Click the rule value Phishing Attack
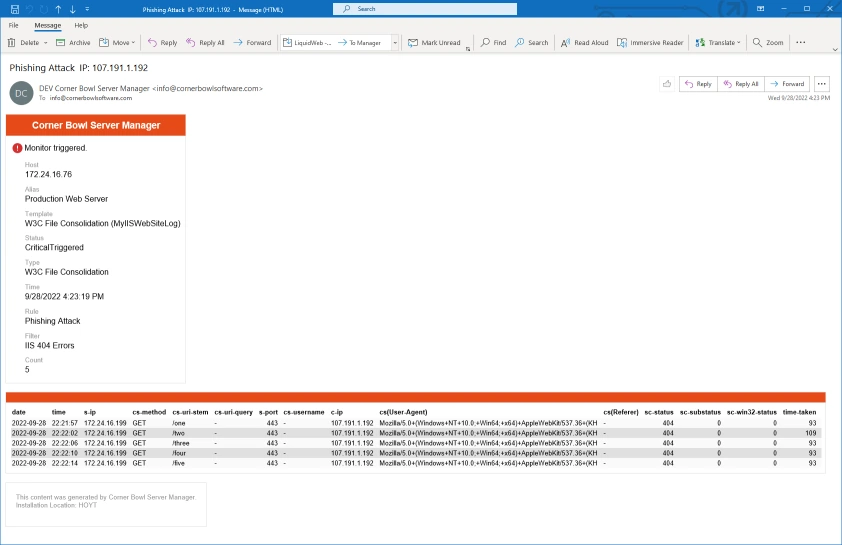Image resolution: width=842 pixels, height=545 pixels. [53, 321]
